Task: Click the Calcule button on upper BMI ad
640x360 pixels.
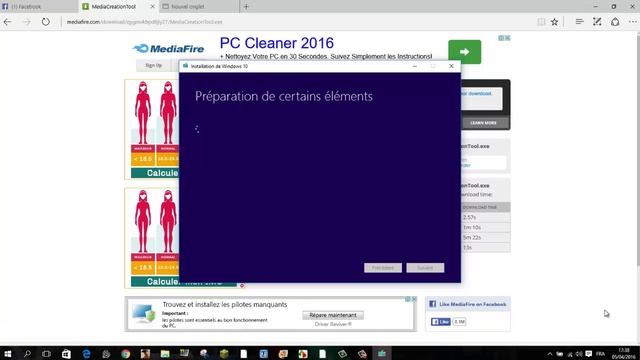Action: pyautogui.click(x=155, y=173)
